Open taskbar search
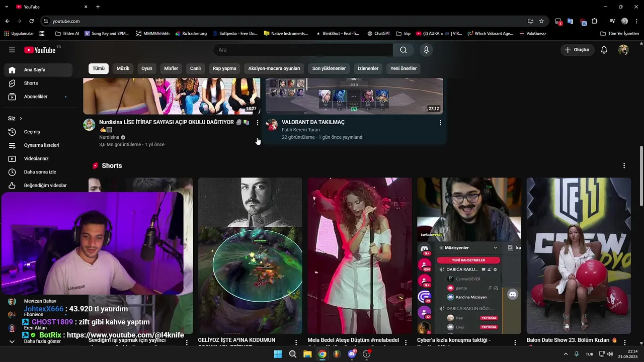This screenshot has height=362, width=644. (292, 354)
